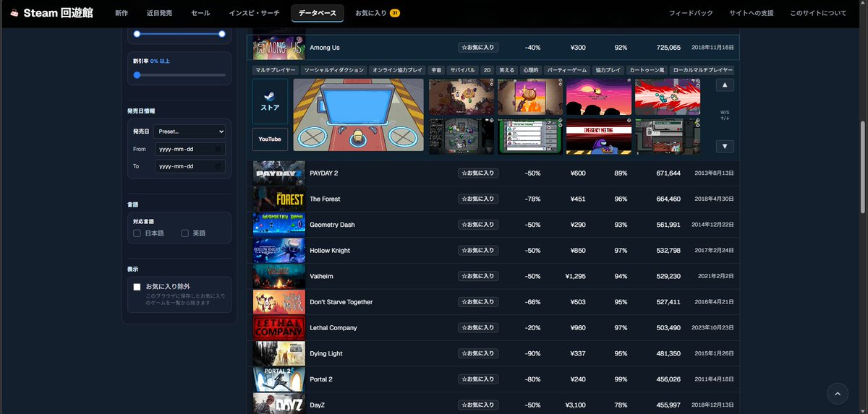Adjust the 割引率 discount slider handle
868x414 pixels.
(137, 74)
